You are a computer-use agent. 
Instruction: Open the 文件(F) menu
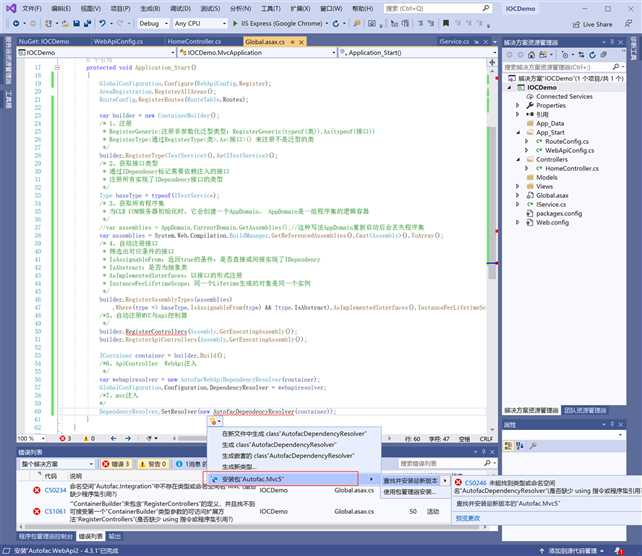coord(32,8)
